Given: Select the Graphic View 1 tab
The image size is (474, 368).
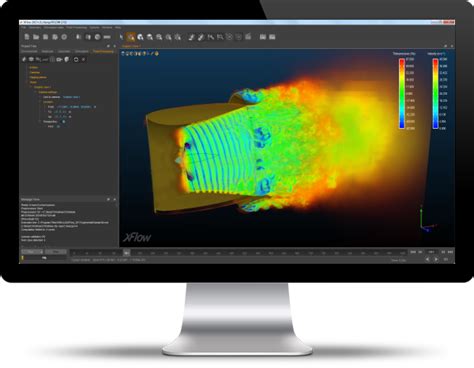Looking at the screenshot, I should (132, 46).
